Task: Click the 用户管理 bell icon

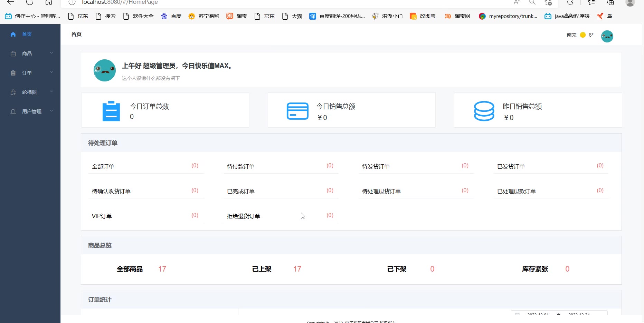Action: coord(13,111)
